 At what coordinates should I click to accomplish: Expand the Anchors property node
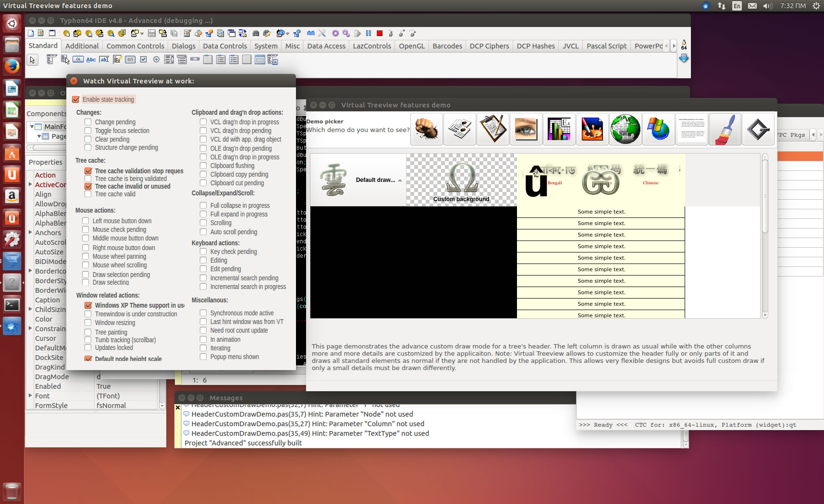30,232
